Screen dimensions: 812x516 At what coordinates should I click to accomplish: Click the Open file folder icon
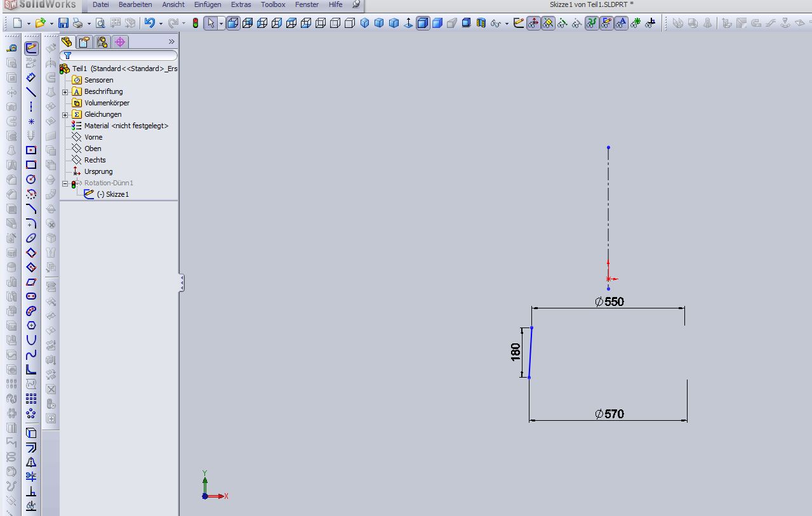[40, 23]
